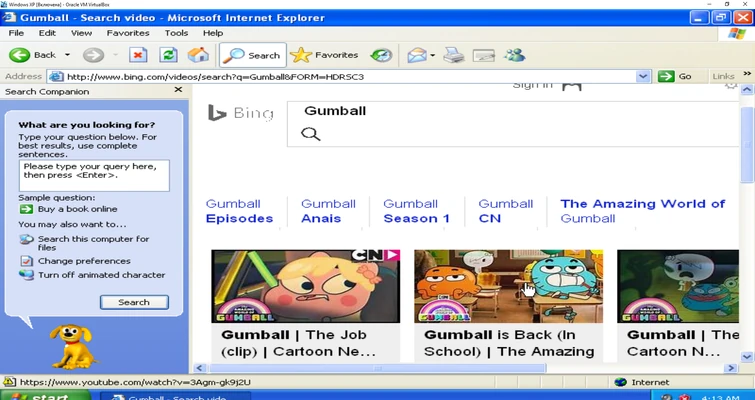Open the Tools menu
Image resolution: width=755 pixels, height=400 pixels.
click(176, 33)
